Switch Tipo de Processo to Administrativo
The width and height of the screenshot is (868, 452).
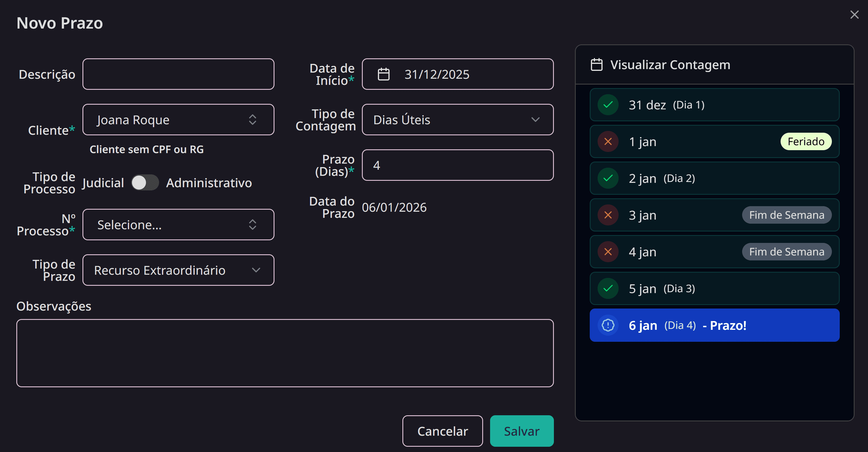pyautogui.click(x=145, y=183)
